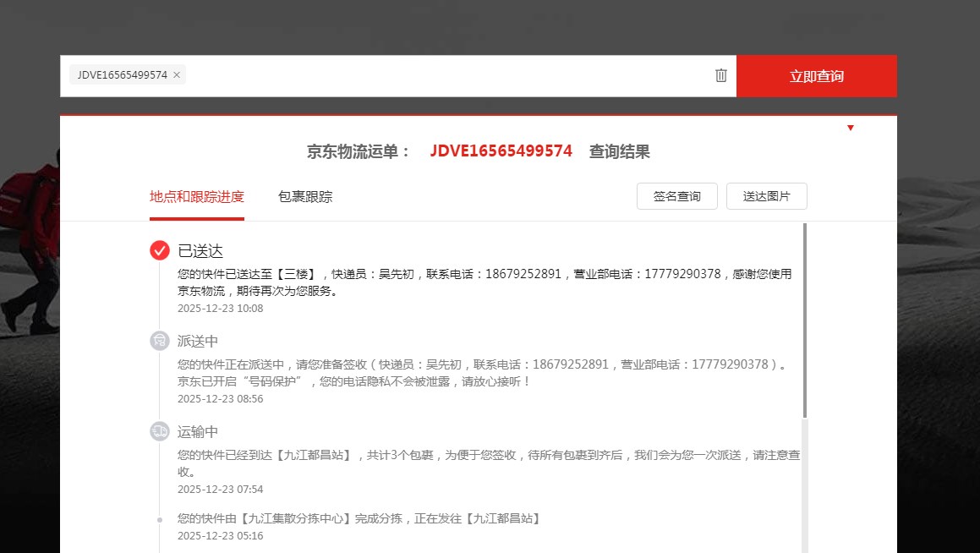View 送达图片 delivery photo
Screen dimensions: 980x553
click(x=766, y=196)
